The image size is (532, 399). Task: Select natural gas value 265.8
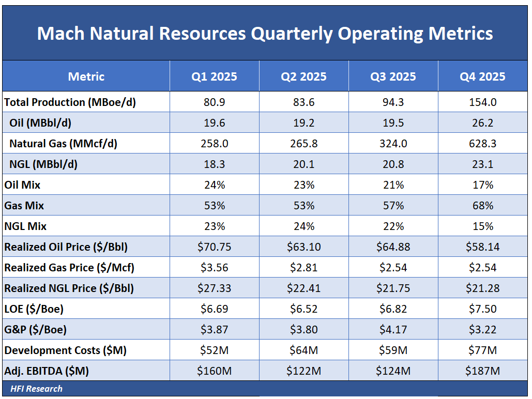[303, 144]
